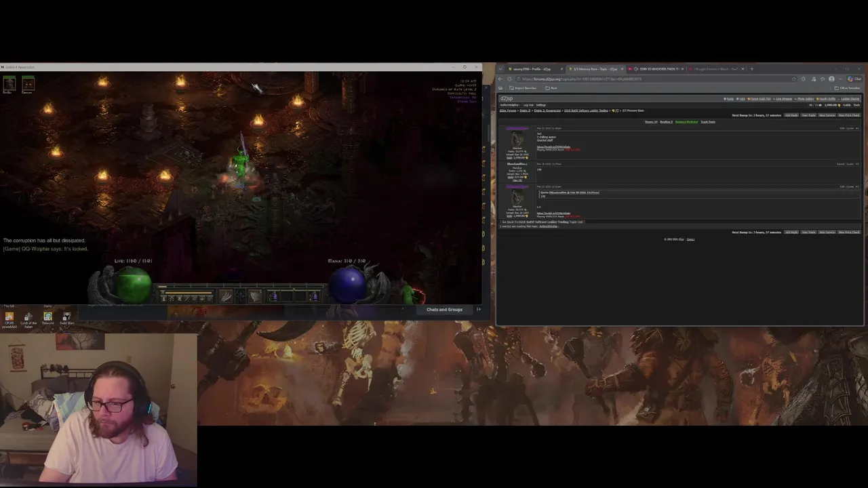Open Live Streams link

pos(783,99)
